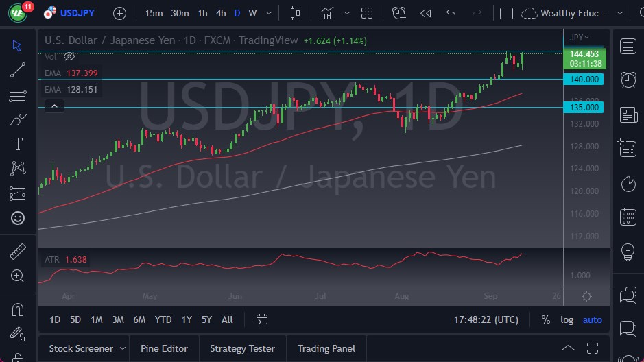Open the alerts panel
Screen dimensions: 644x362
pyautogui.click(x=628, y=80)
